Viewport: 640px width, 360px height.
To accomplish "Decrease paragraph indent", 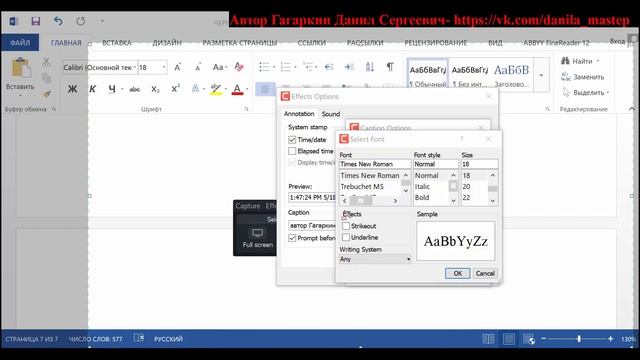I will click(x=329, y=67).
